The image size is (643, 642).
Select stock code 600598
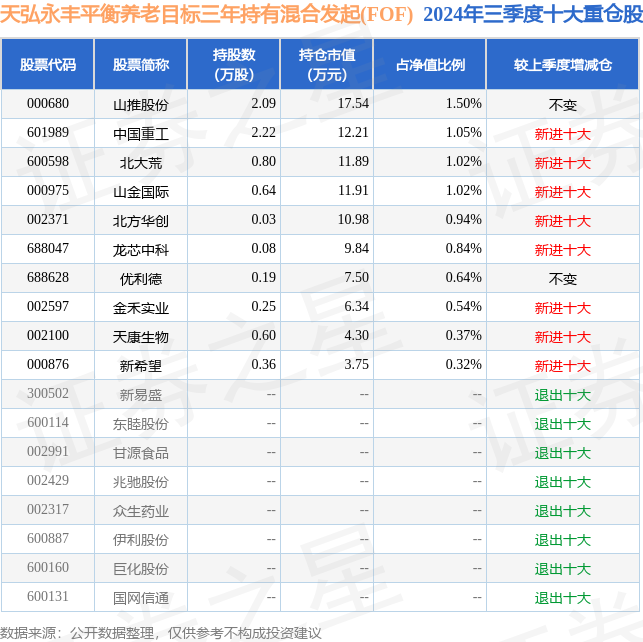coord(48,162)
